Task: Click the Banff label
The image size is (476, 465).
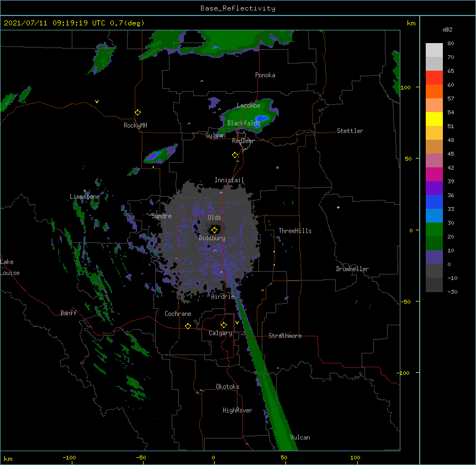Action: tap(68, 313)
